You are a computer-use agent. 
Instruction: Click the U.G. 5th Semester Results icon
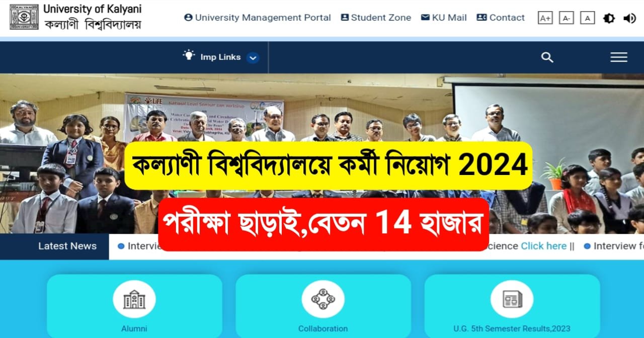512,299
